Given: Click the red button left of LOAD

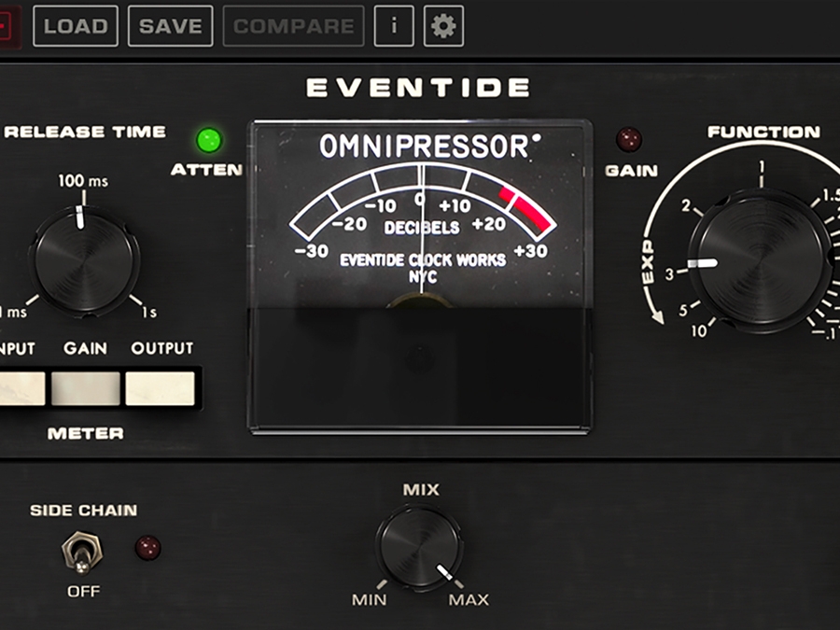Looking at the screenshot, I should (9, 26).
